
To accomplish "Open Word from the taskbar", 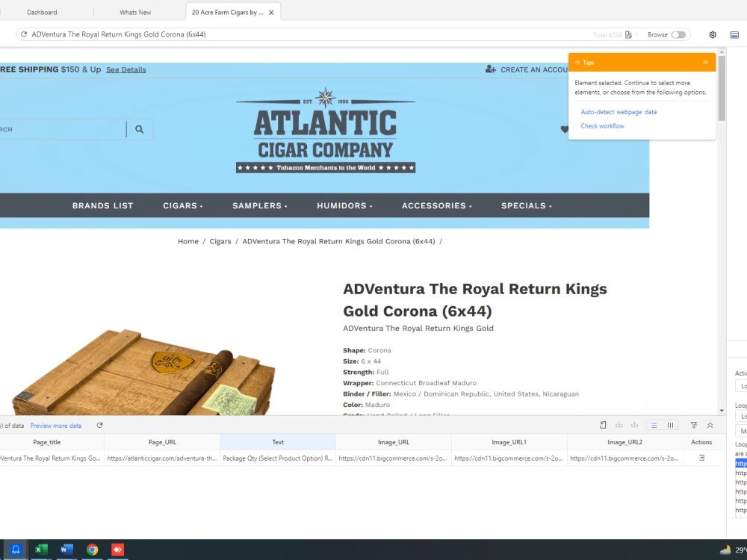I will pyautogui.click(x=66, y=550).
